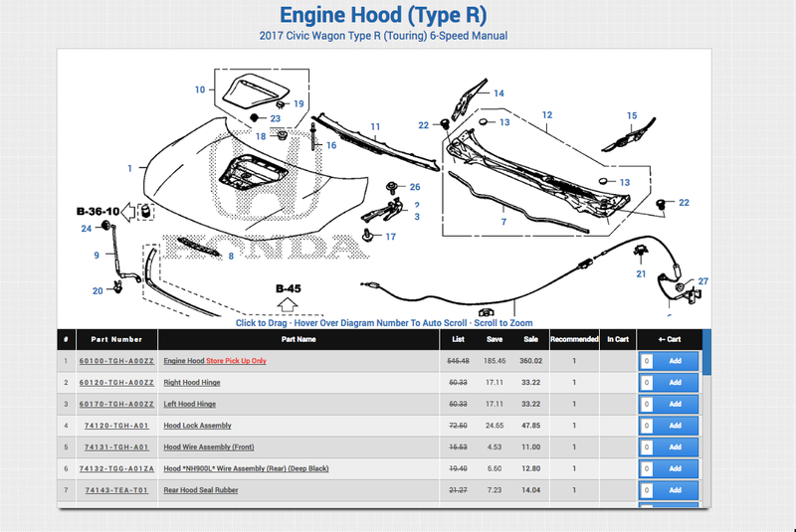
Task: Click the B-36-10 reference arrow
Action: pos(128,212)
